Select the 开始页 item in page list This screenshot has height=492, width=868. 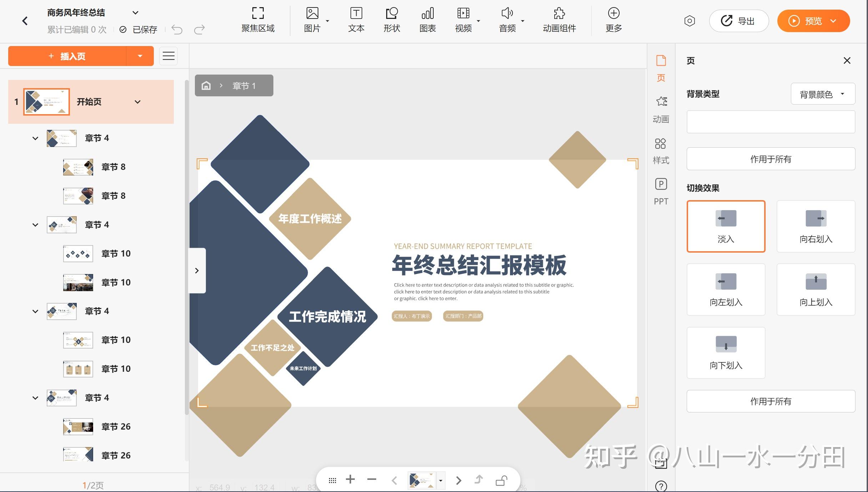[91, 102]
